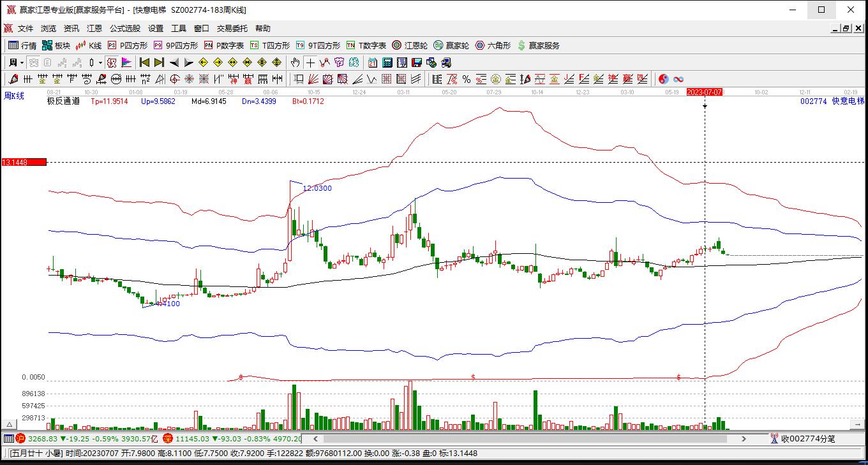Open the calculator icon in the toolbar
The image size is (868, 465).
click(387, 63)
